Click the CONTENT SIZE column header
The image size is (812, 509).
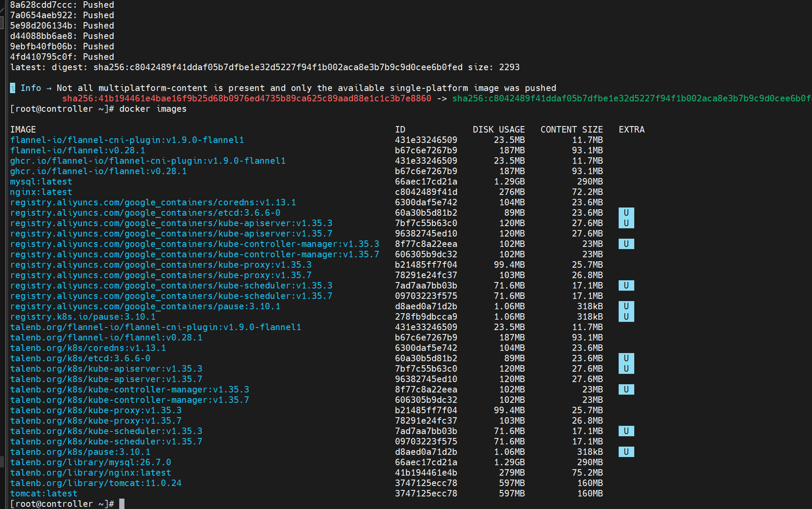pyautogui.click(x=571, y=130)
